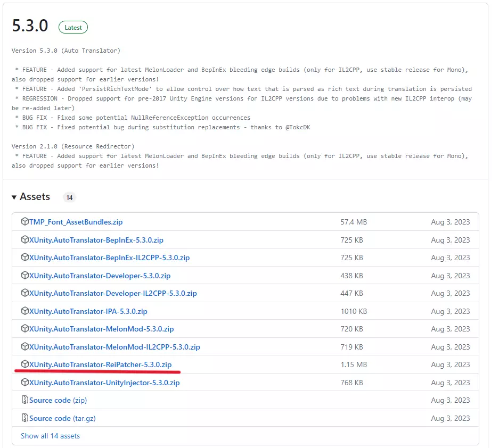
Task: Click the 'Version 2.1.0 (Resource Redirector)' line
Action: (x=73, y=146)
